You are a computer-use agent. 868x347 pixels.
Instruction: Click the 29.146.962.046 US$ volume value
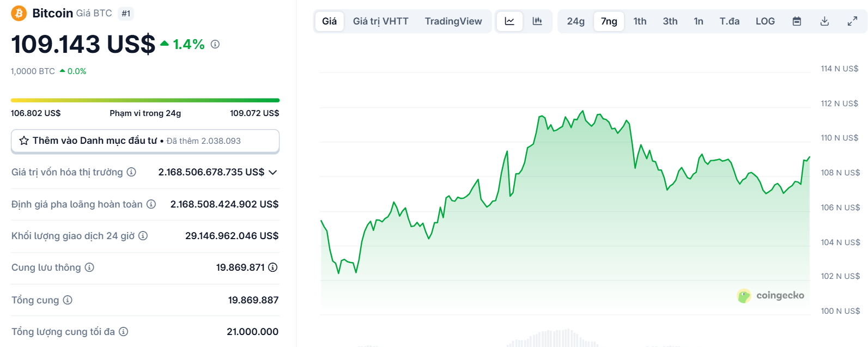pos(232,236)
